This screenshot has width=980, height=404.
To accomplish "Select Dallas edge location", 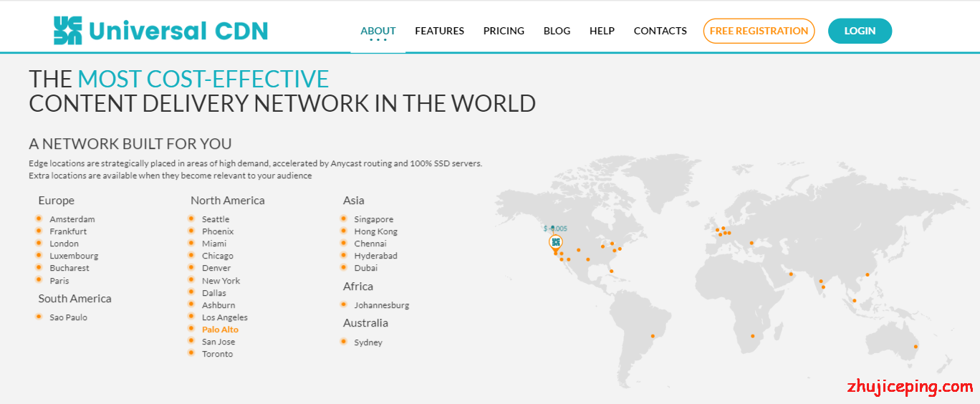I will [x=213, y=293].
